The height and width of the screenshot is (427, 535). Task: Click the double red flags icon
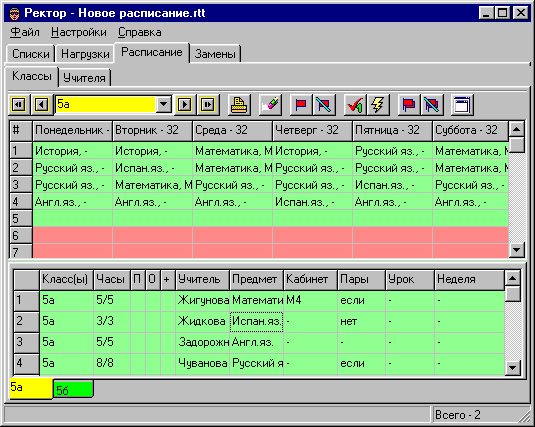[409, 104]
